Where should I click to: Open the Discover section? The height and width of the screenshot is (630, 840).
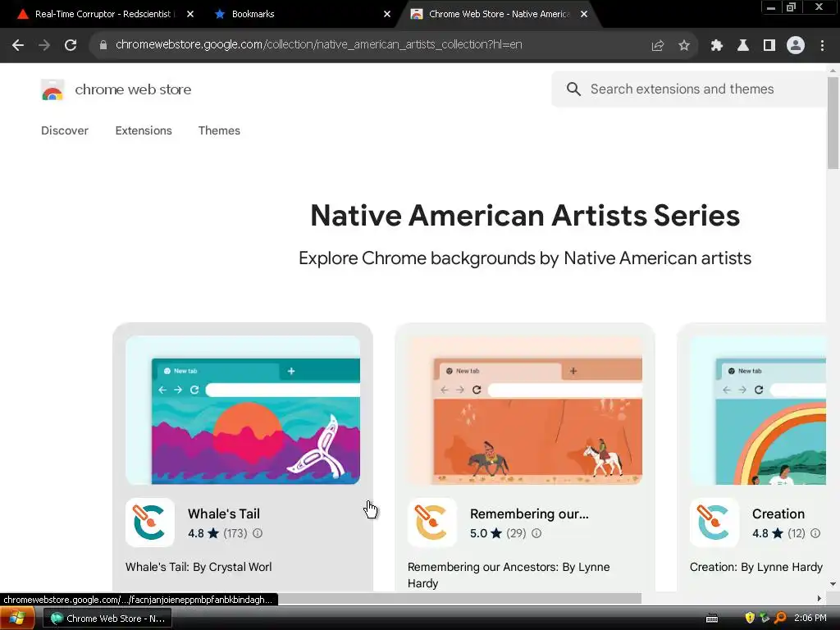pos(65,130)
